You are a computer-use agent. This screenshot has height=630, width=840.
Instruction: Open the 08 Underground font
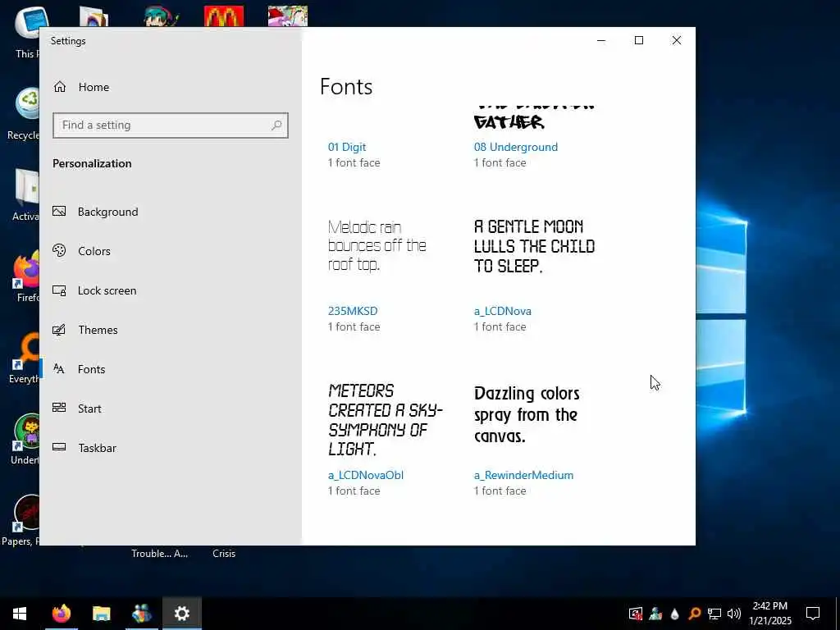[x=515, y=147]
